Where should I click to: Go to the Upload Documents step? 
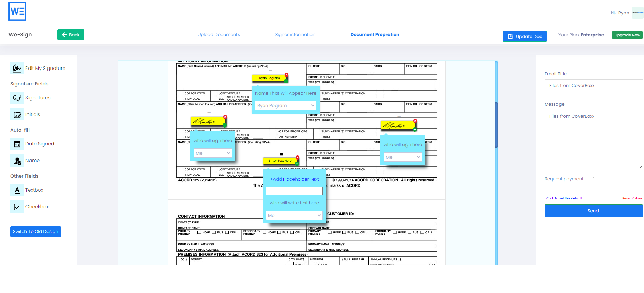pos(219,35)
